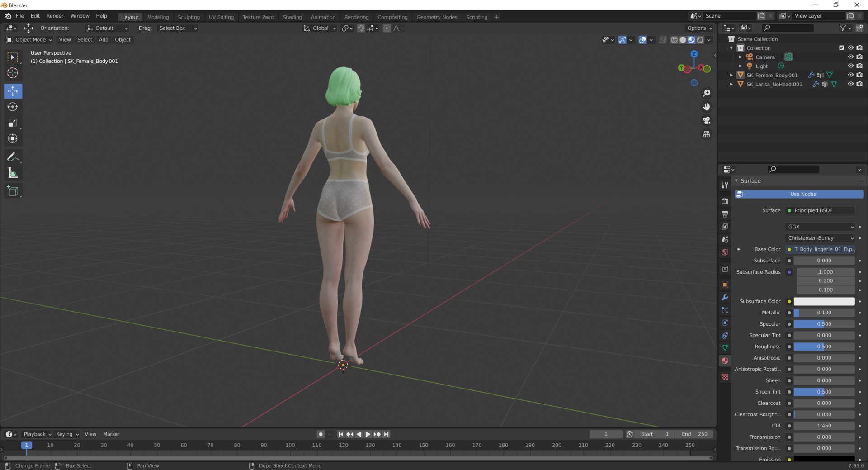Open Orientation Default dropdown
Viewport: 868px width, 470px height.
coord(107,28)
